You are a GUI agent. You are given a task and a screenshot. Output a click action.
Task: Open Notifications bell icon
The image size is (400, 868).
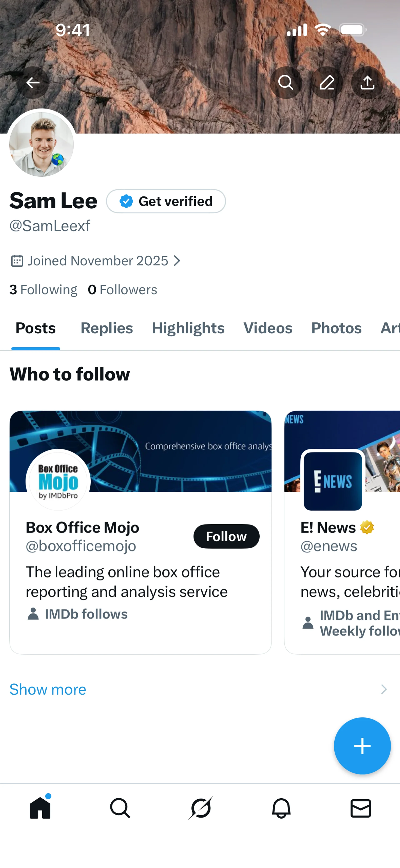tap(281, 808)
